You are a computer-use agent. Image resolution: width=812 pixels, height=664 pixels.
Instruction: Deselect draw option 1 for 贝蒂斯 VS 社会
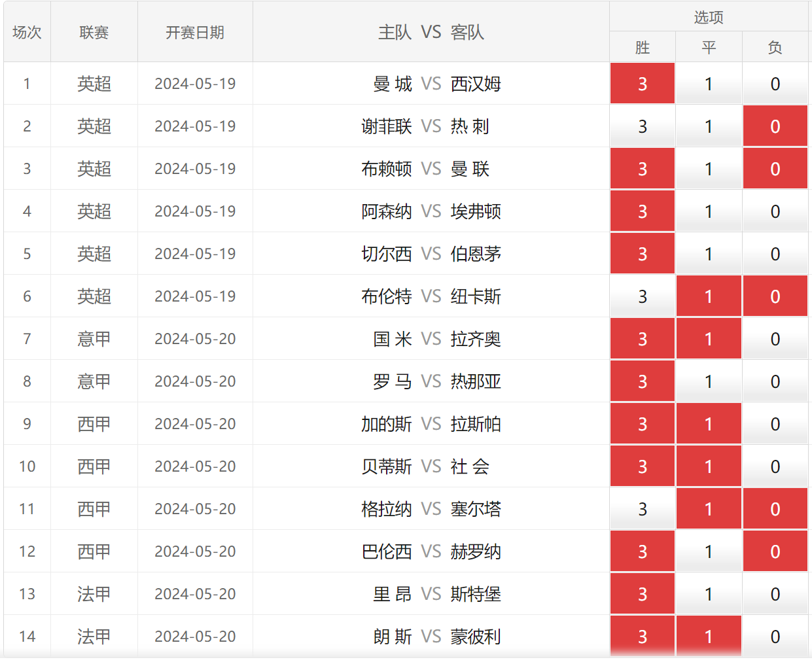click(x=709, y=466)
